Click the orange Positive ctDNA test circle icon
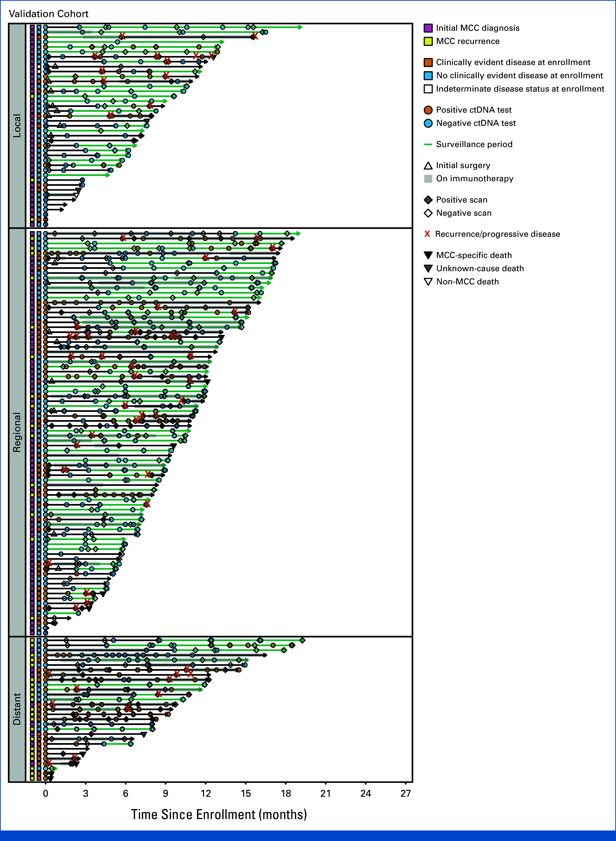This screenshot has width=616, height=841. (428, 110)
